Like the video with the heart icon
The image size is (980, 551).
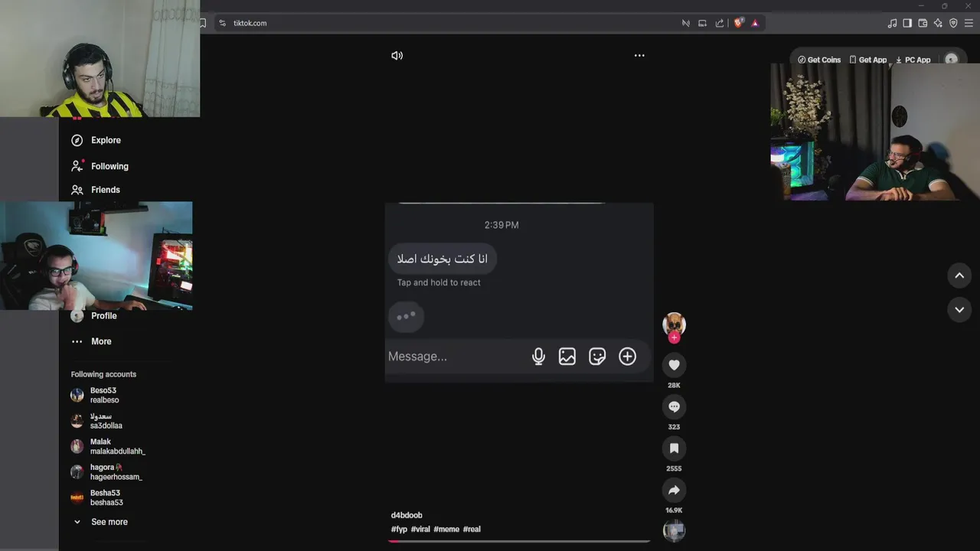point(674,365)
